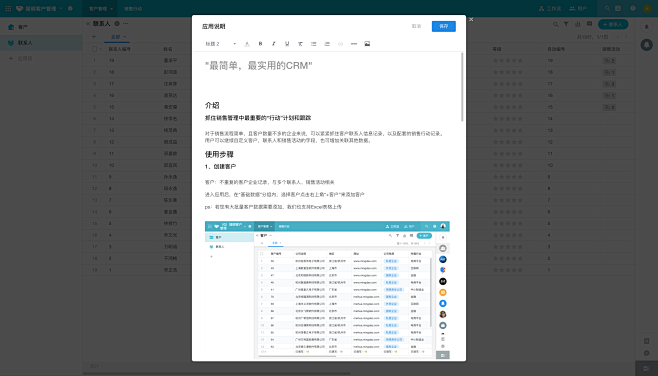Open the heading style dropdown (标题 2)

[221, 44]
